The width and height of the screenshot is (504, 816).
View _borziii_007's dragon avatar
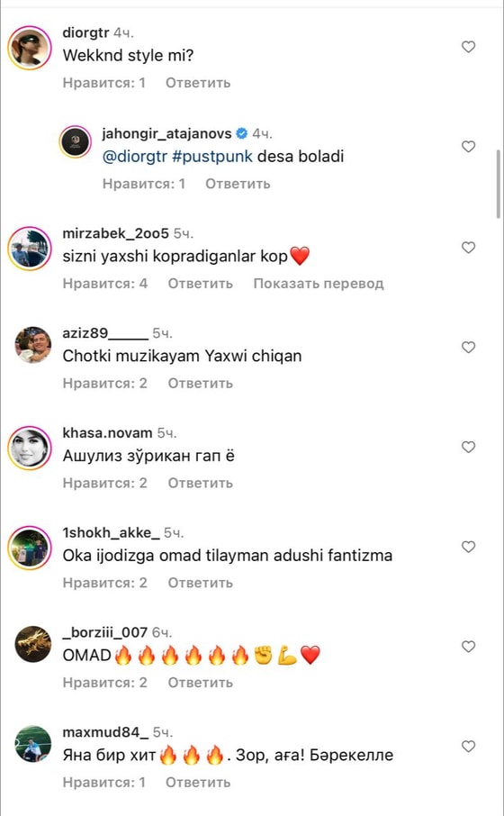tap(32, 644)
